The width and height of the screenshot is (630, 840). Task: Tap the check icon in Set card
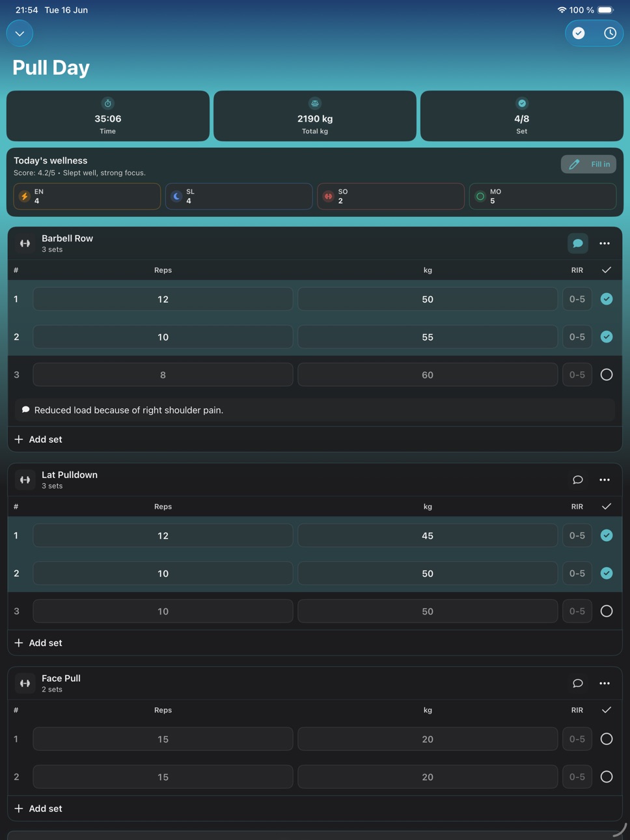pos(522,103)
